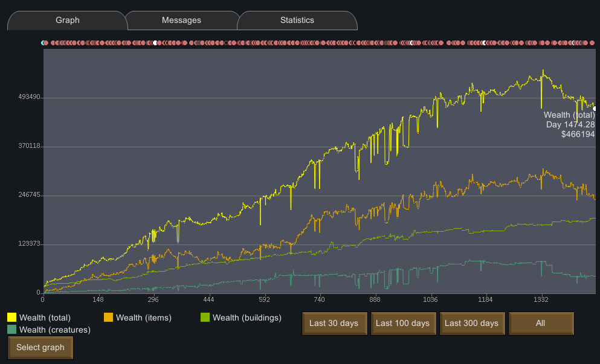
Task: Click the 296 day x-axis label
Action: click(x=153, y=299)
